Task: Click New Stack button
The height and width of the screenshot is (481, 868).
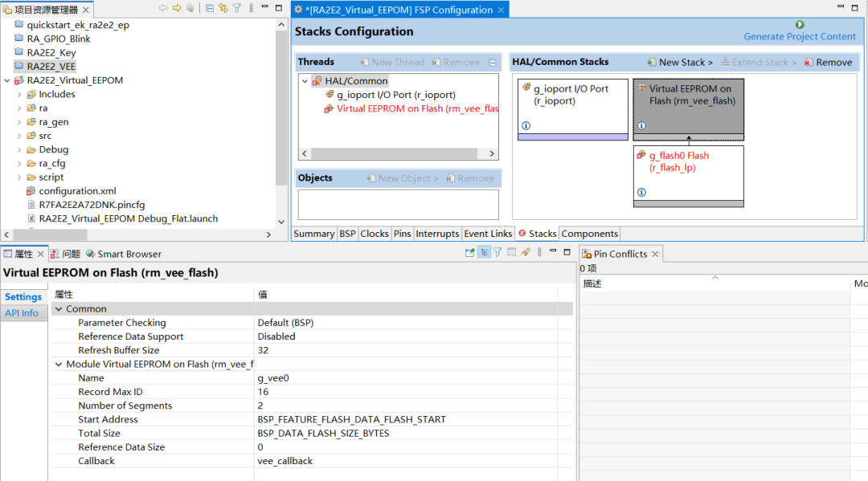Action: point(679,62)
